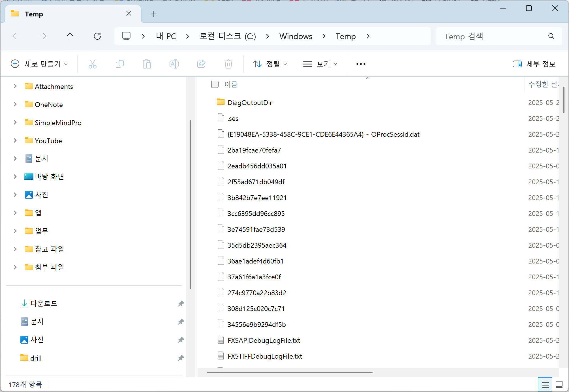The image size is (569, 392).
Task: Switch to details list view in status bar
Action: click(x=545, y=385)
